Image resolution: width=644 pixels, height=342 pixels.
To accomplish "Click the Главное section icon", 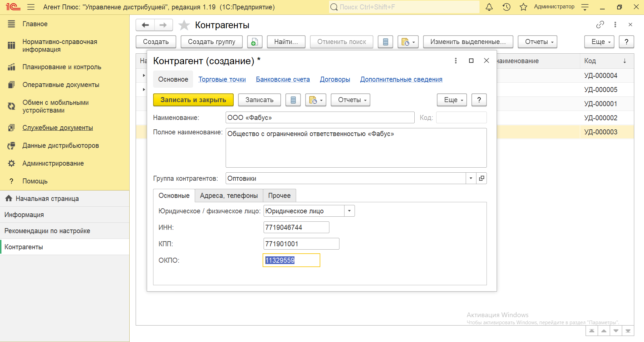I will click(11, 24).
